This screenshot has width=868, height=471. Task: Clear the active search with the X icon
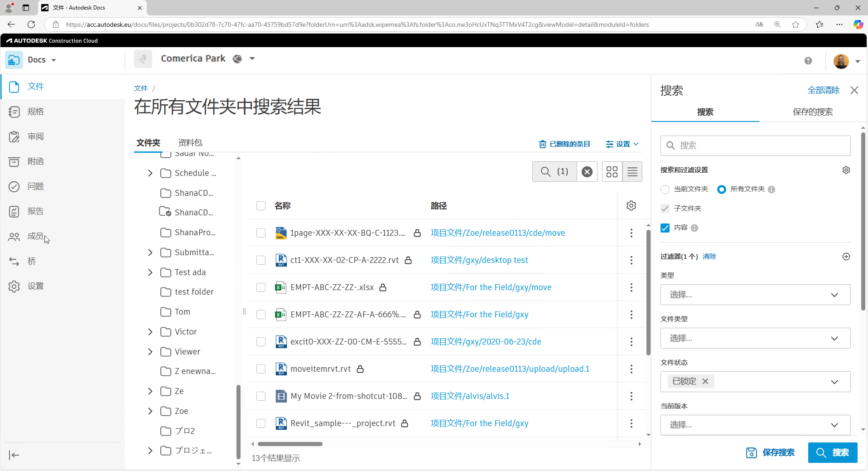587,172
